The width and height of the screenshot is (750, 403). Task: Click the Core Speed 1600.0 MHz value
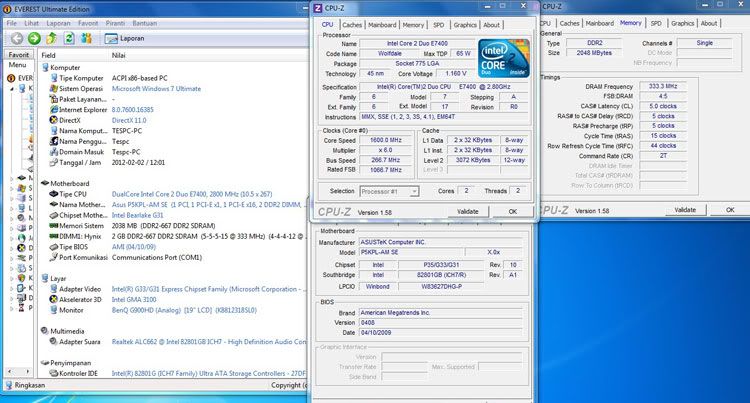pyautogui.click(x=386, y=140)
